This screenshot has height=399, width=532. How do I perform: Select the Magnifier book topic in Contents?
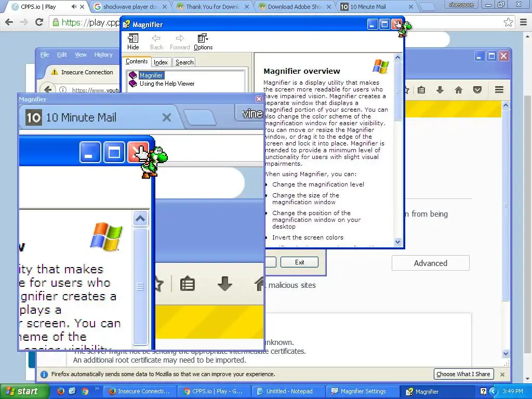[x=151, y=75]
